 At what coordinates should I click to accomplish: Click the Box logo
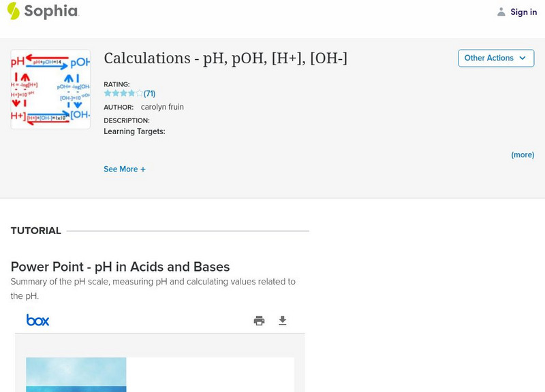pos(37,320)
